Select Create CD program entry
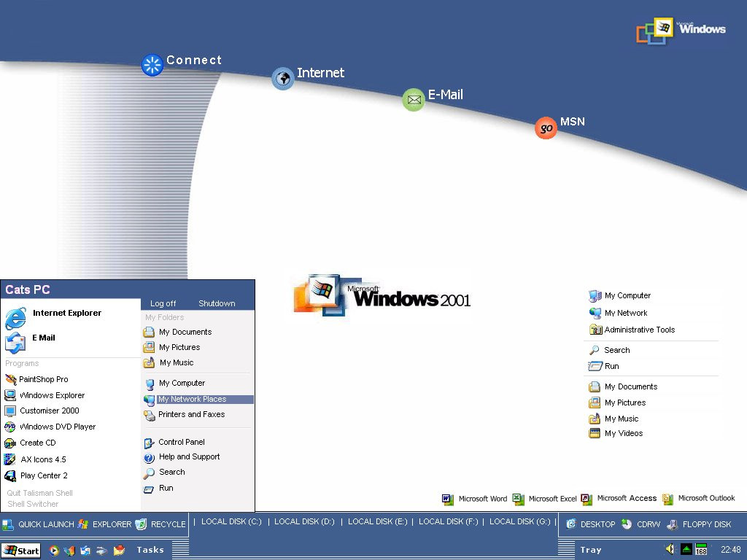The image size is (747, 560). [x=30, y=443]
